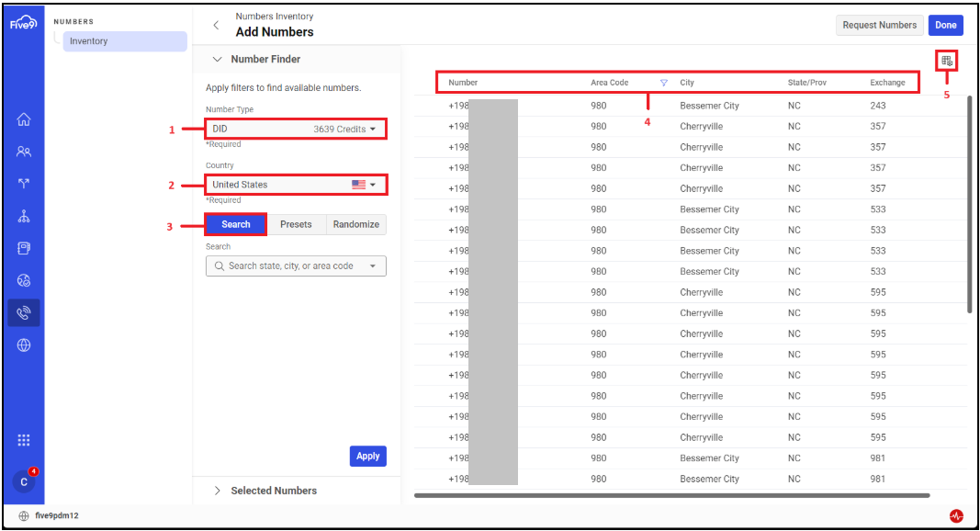Sort by the State/Prov column header

807,83
